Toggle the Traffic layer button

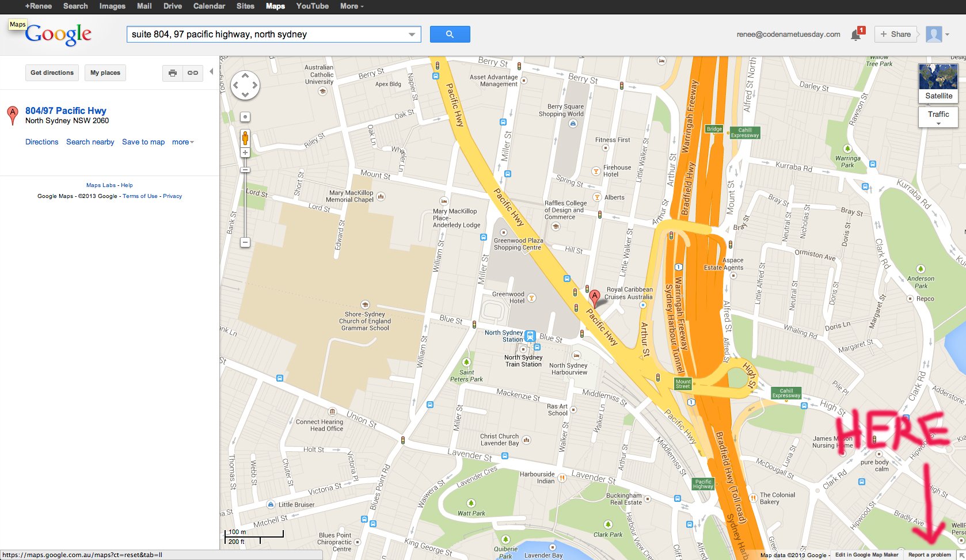pyautogui.click(x=938, y=117)
